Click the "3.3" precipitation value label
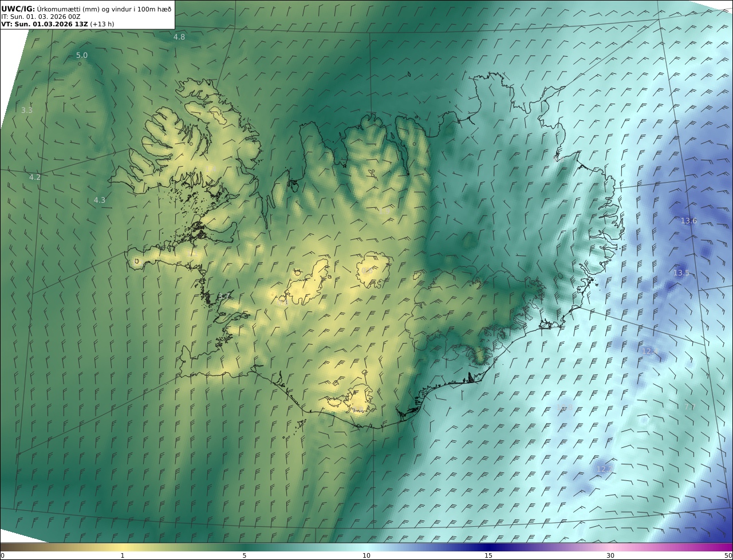 (26, 110)
